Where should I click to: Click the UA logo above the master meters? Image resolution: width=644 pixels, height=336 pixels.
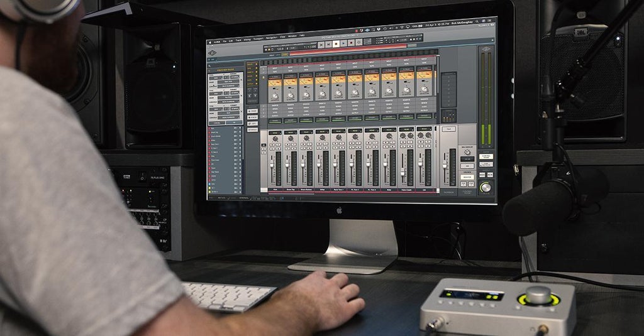click(x=486, y=49)
